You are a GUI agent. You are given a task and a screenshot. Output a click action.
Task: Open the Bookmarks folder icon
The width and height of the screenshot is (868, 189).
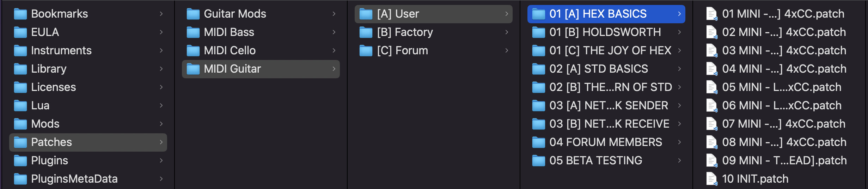(20, 14)
